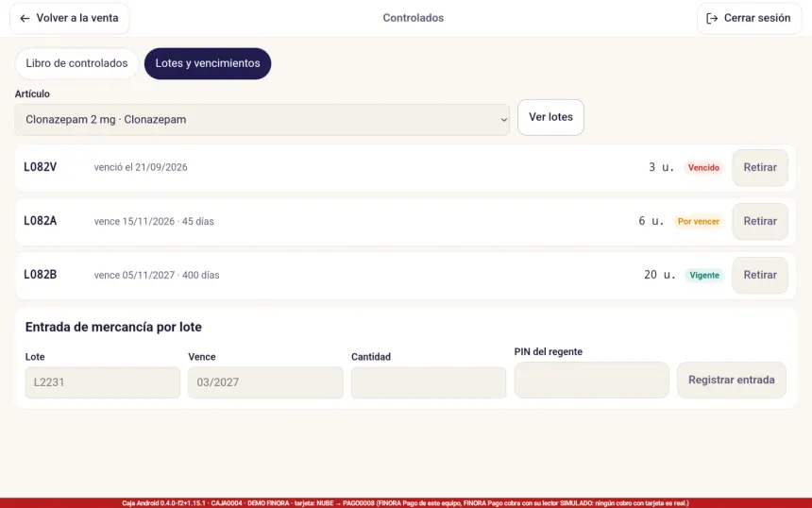Click the text vence 15/11/2026 · 45 días

[154, 221]
